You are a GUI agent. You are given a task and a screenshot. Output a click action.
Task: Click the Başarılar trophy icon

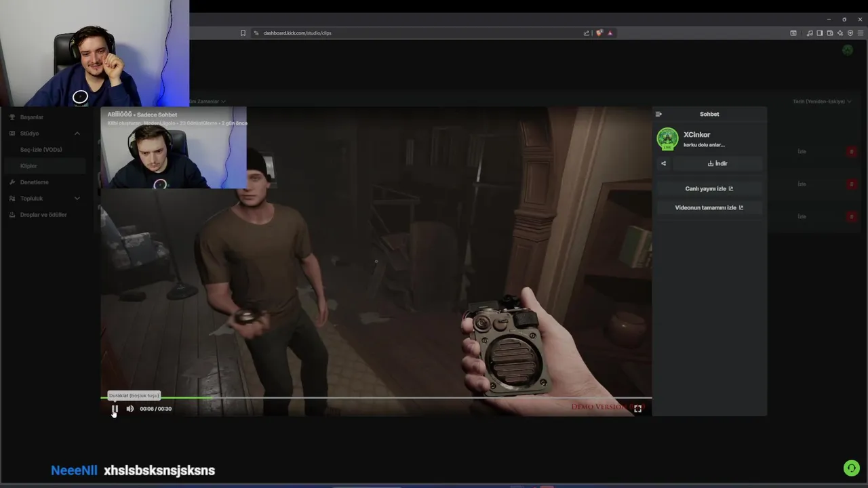click(12, 117)
